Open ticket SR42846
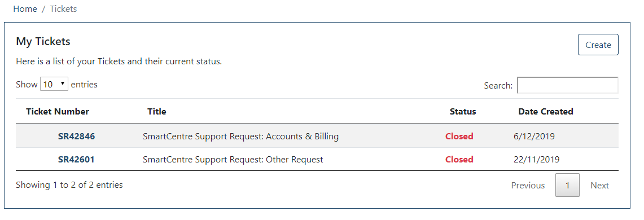This screenshot has width=644, height=220. coord(76,137)
